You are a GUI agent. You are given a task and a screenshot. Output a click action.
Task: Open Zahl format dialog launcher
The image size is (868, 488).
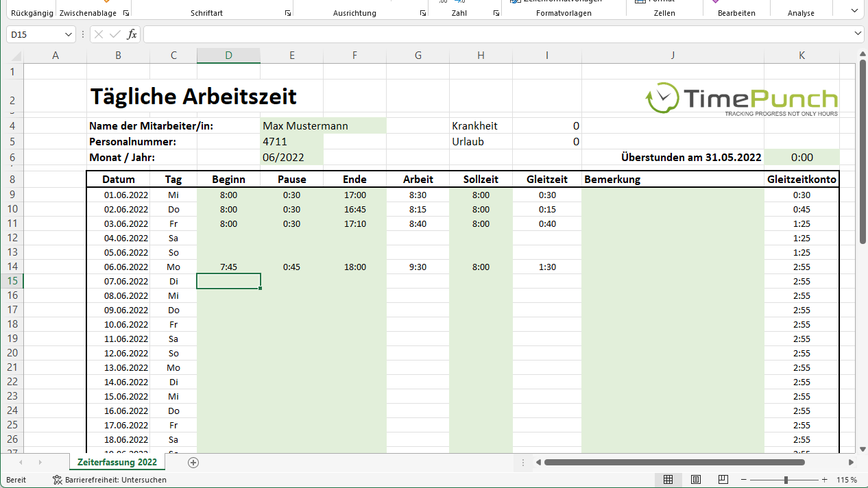click(496, 13)
